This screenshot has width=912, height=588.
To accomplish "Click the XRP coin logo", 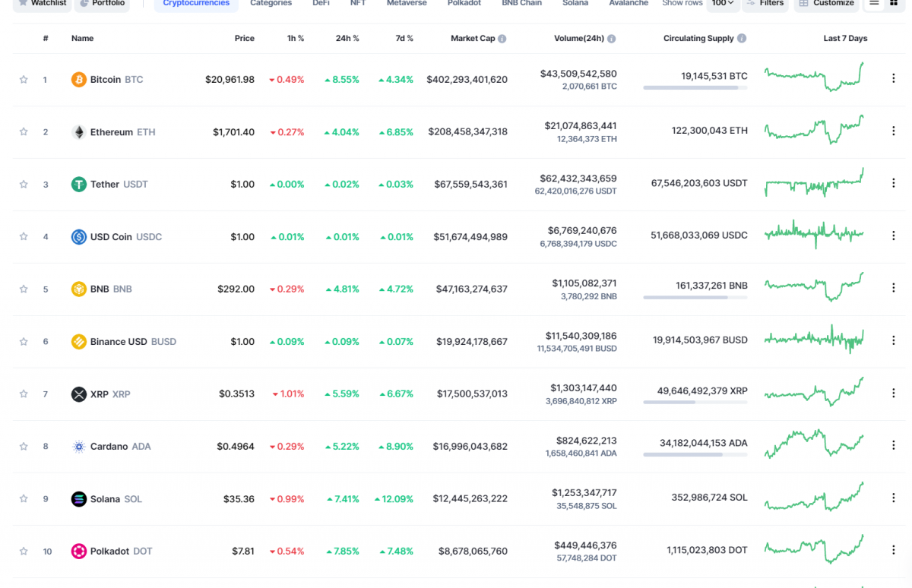I will 79,394.
